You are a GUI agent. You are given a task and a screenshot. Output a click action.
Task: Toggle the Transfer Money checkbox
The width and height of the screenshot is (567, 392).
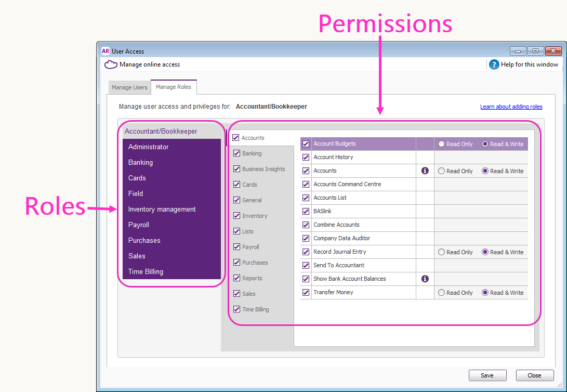306,293
